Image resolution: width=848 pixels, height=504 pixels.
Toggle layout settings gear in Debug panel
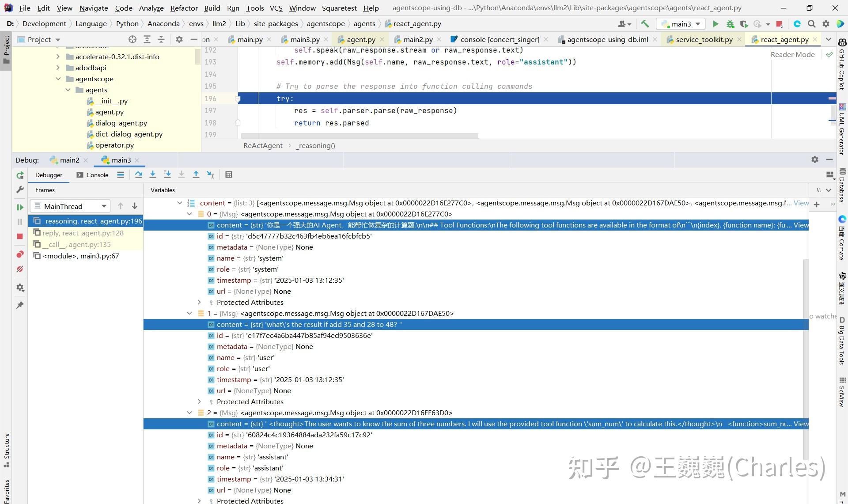click(814, 159)
